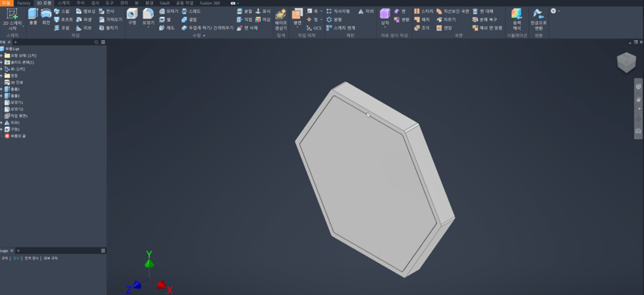This screenshot has width=644, height=295.
Task: Open the Fusion 360 ribbon tab
Action: point(210,3)
